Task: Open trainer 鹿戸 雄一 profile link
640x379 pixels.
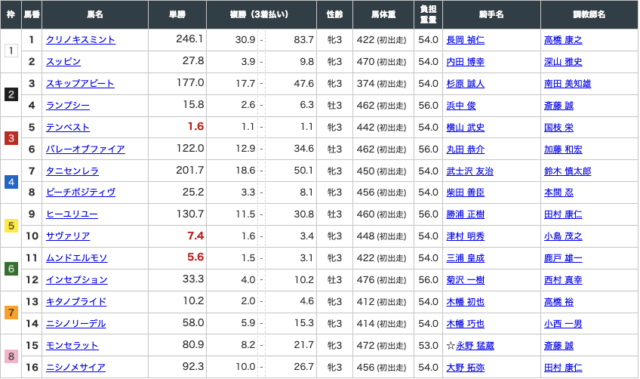Action: [x=563, y=258]
